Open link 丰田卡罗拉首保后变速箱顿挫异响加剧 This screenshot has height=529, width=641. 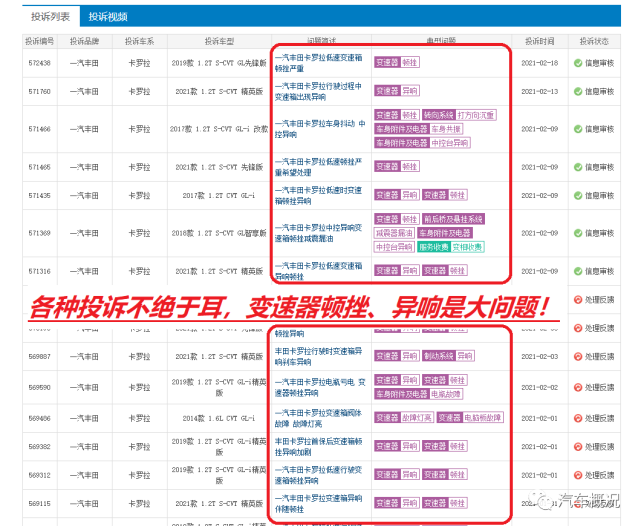pyautogui.click(x=318, y=447)
